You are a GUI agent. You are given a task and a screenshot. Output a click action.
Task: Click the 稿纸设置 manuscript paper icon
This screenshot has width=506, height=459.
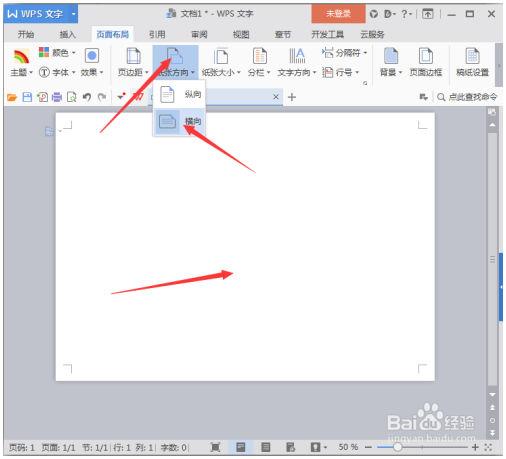click(x=472, y=56)
